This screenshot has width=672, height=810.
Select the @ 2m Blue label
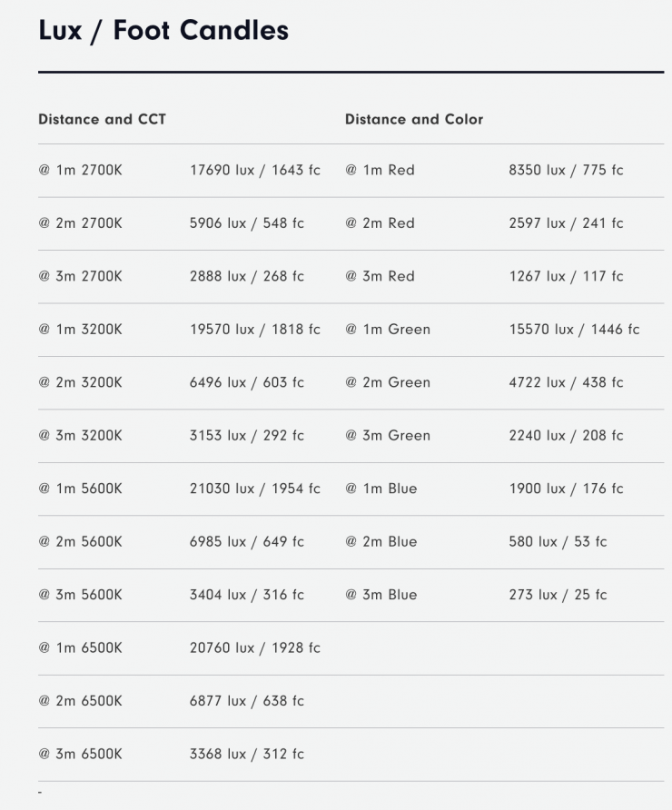coord(381,542)
